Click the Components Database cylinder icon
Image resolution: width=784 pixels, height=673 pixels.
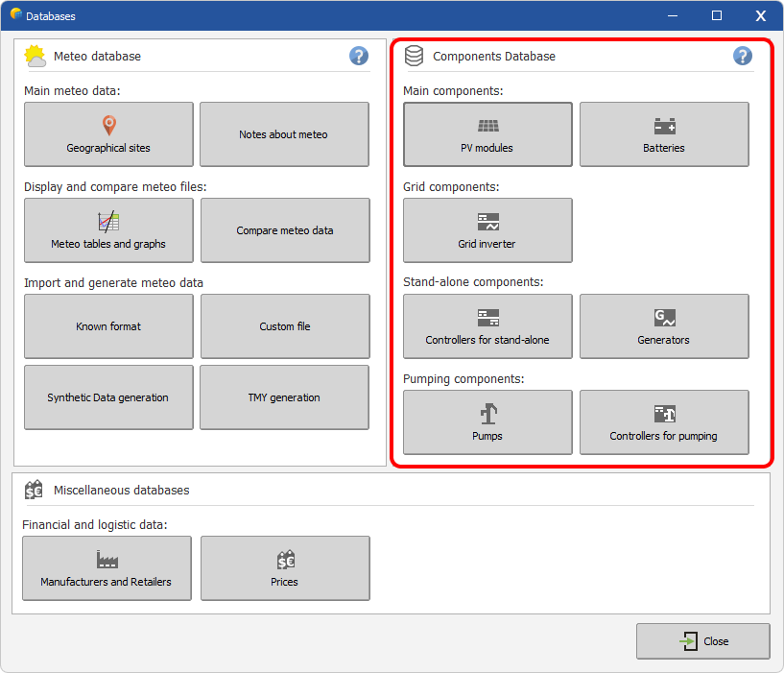coord(414,56)
